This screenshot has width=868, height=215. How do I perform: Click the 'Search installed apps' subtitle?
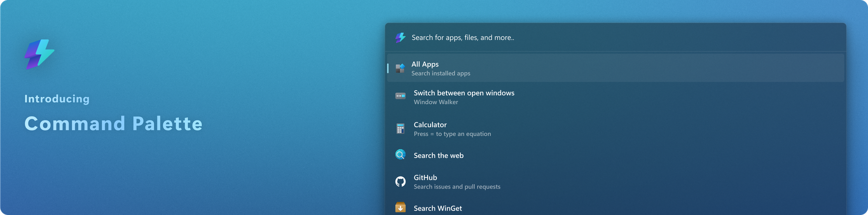tap(440, 73)
